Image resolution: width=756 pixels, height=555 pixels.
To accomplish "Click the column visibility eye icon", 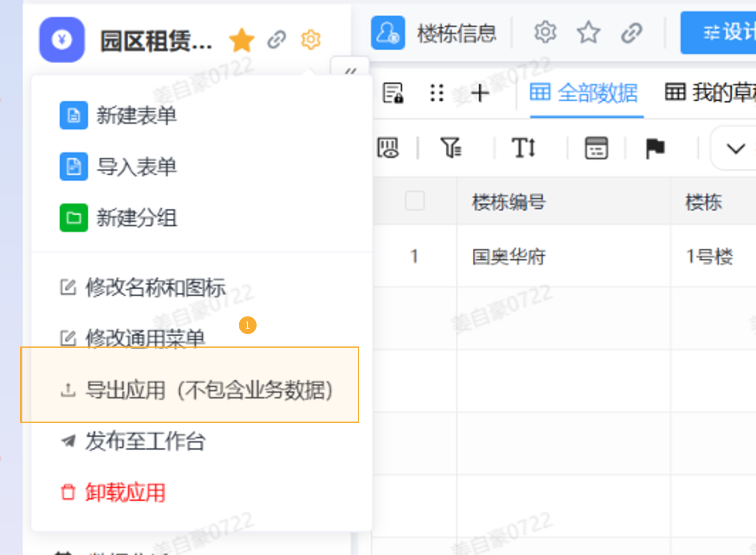I will [x=388, y=148].
